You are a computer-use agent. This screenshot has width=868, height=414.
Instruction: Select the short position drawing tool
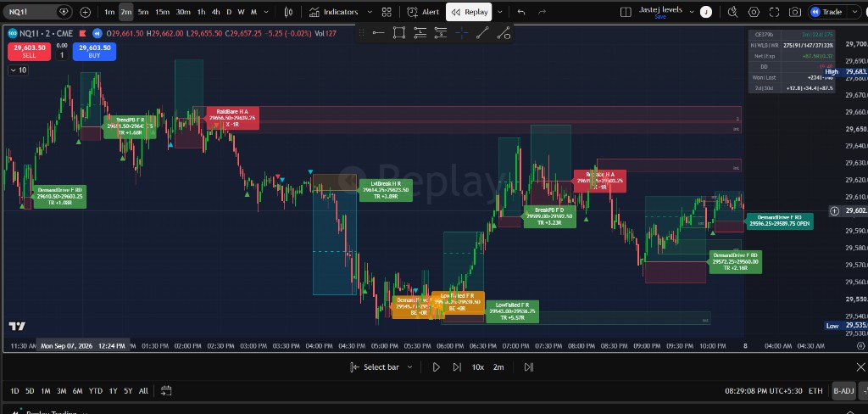click(441, 33)
